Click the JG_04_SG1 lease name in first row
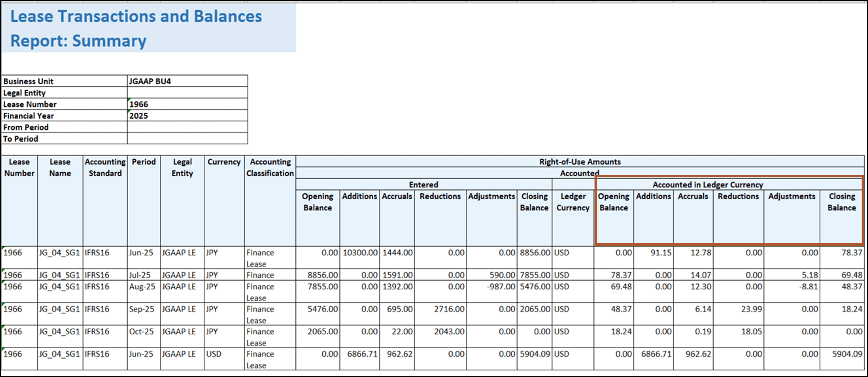Image resolution: width=868 pixels, height=377 pixels. coord(59,252)
